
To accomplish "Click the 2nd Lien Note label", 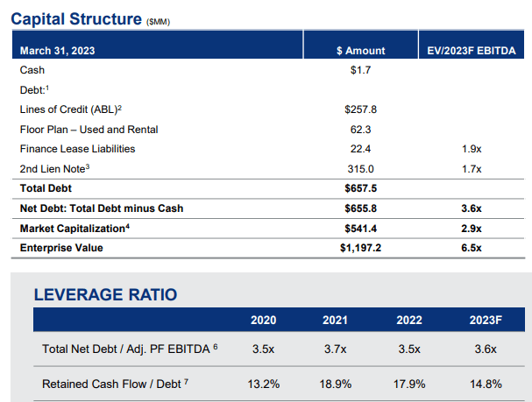I will click(54, 169).
